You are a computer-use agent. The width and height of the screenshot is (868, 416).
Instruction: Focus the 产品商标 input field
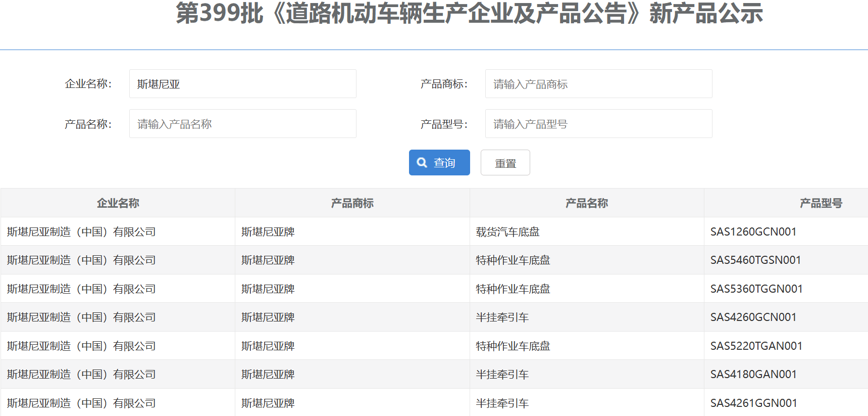pos(599,84)
